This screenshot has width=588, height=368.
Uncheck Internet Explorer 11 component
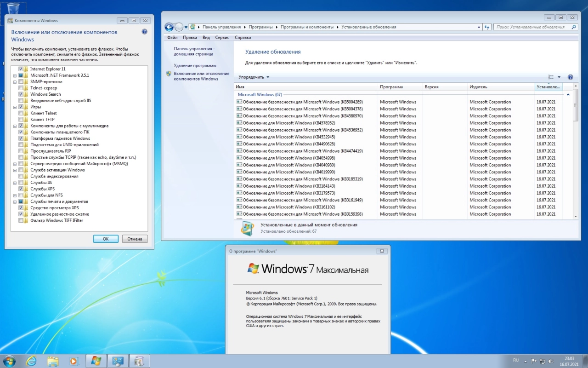click(21, 69)
